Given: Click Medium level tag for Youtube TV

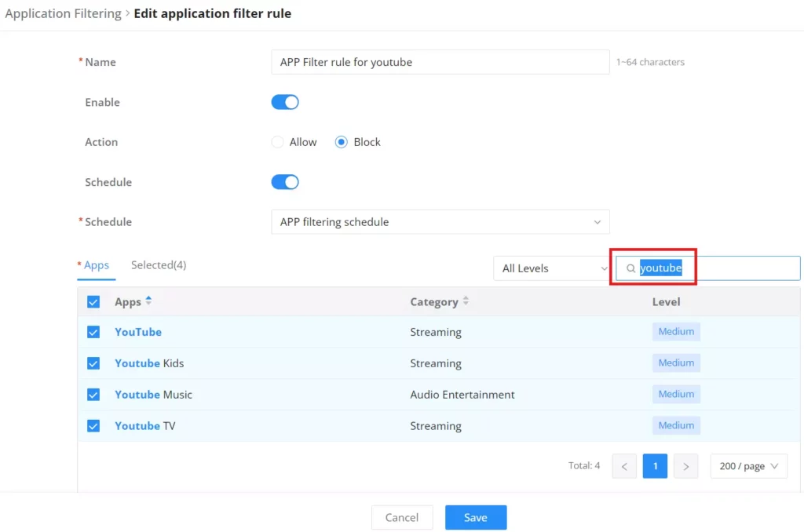Looking at the screenshot, I should point(676,425).
